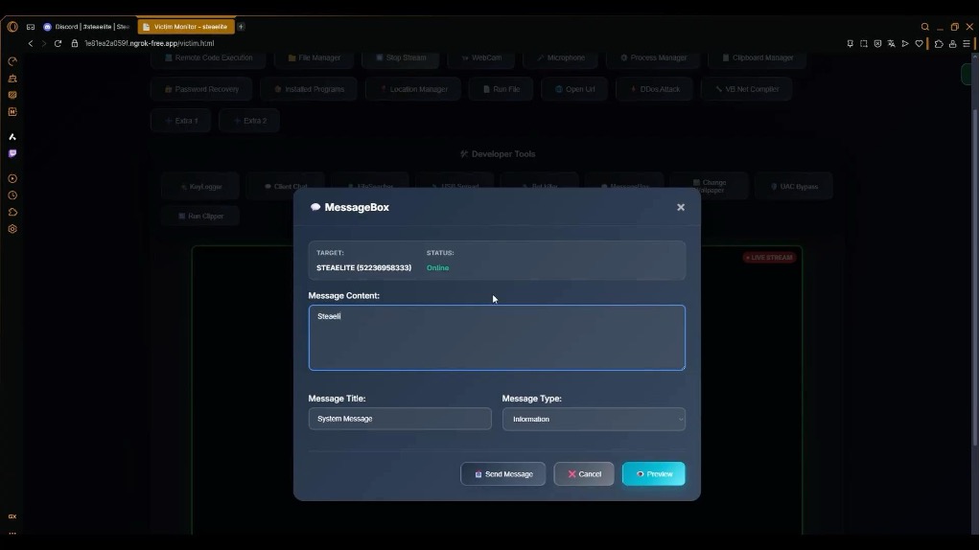Open a new browser tab
The height and width of the screenshot is (550, 980).
point(241,27)
